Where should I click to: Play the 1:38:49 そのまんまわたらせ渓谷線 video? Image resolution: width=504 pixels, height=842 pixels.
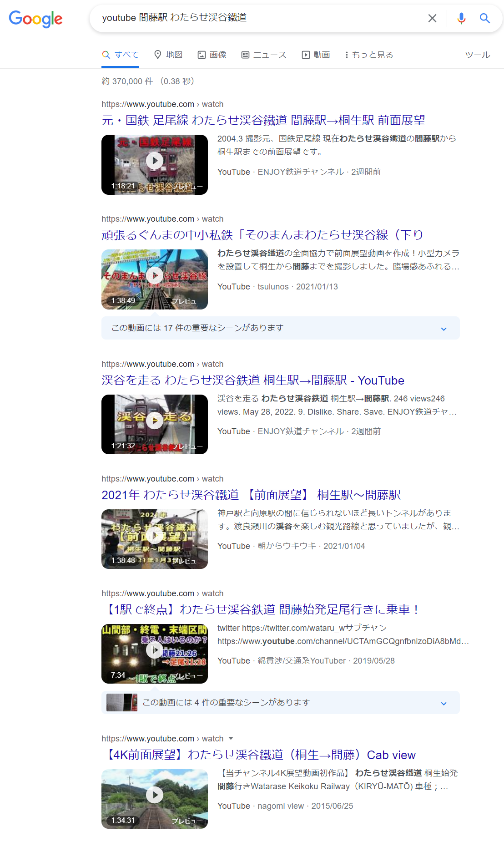[155, 275]
